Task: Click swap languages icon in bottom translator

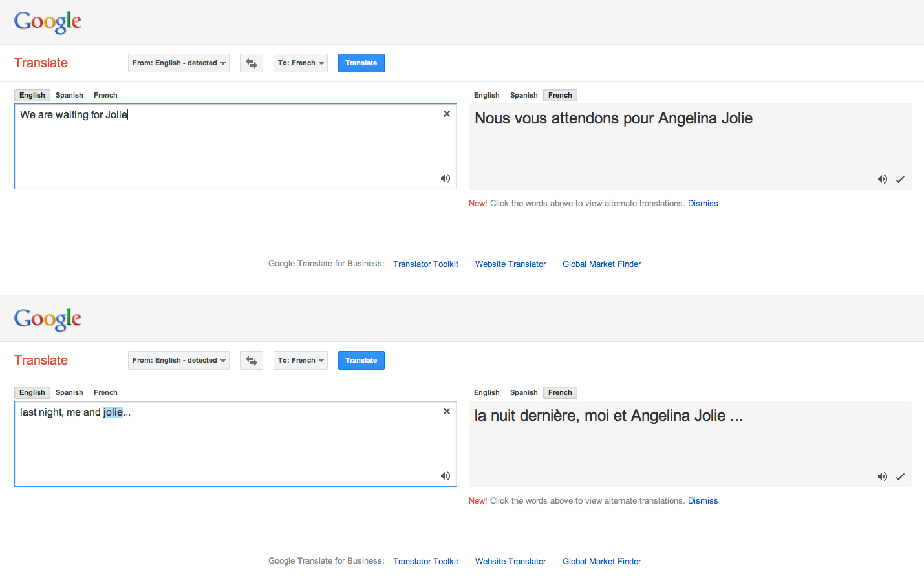Action: (252, 361)
